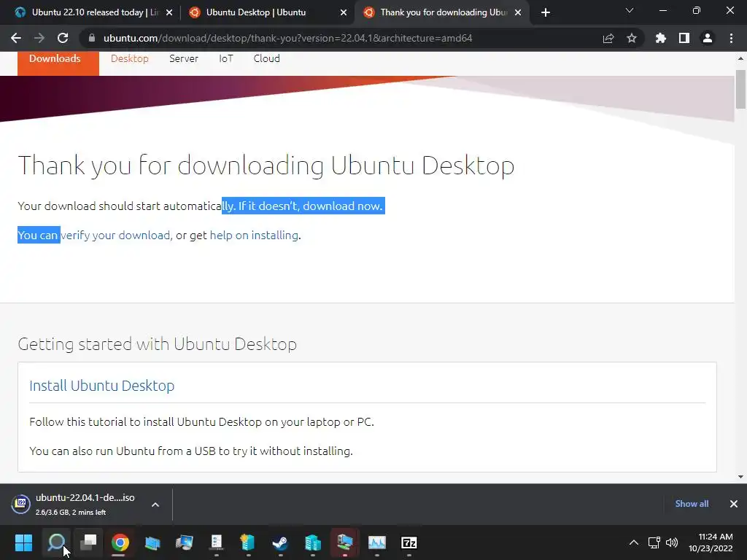Open the Desktop navigation link
747x560 pixels.
click(130, 58)
